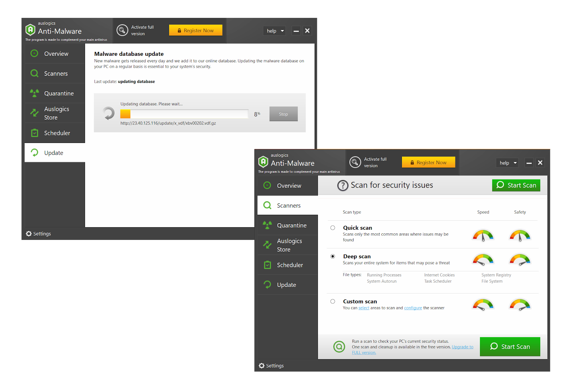The width and height of the screenshot is (584, 392).
Task: Select the Deep scan option
Action: 333,256
